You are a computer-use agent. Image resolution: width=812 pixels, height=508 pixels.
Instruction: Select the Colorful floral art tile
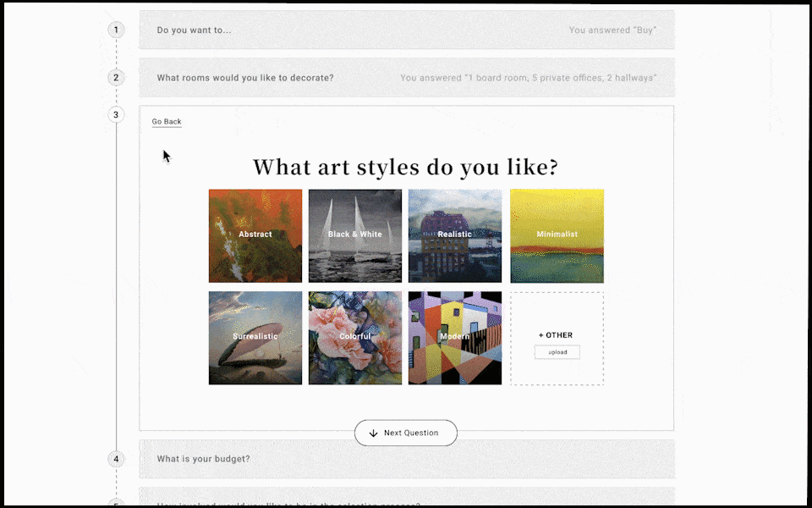click(x=355, y=338)
